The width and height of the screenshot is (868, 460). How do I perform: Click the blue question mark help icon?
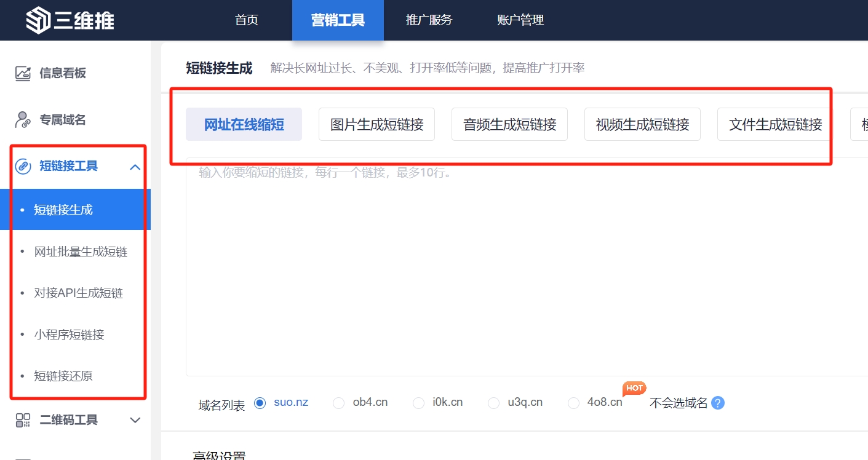(x=717, y=403)
